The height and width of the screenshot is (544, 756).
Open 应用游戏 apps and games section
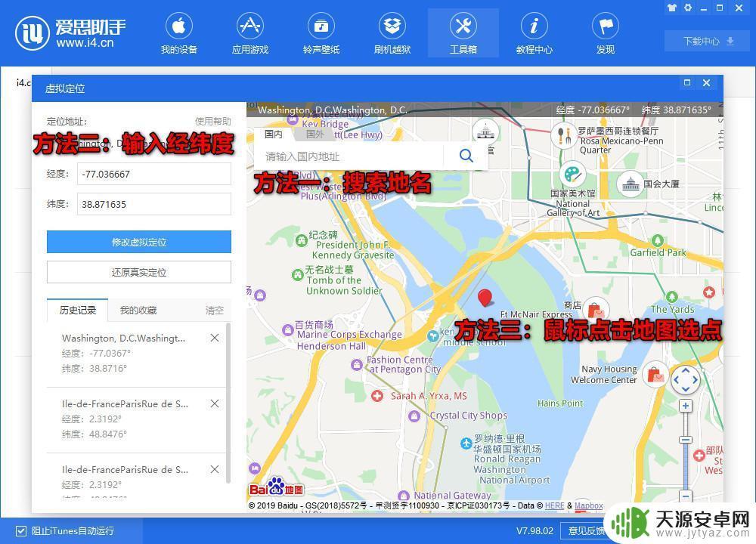pyautogui.click(x=249, y=34)
